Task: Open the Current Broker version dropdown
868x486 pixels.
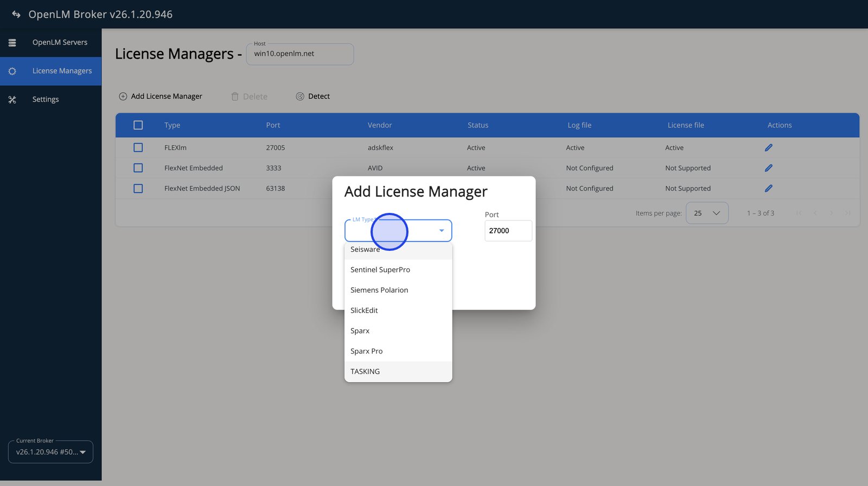Action: [50, 452]
